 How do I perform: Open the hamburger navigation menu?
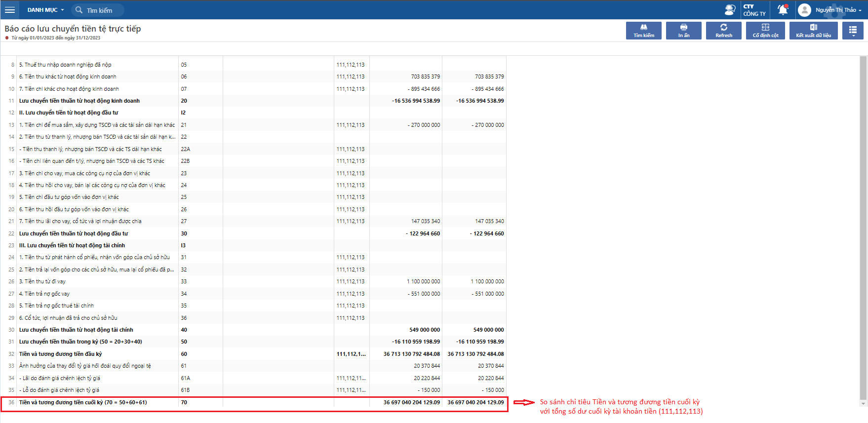[x=9, y=10]
